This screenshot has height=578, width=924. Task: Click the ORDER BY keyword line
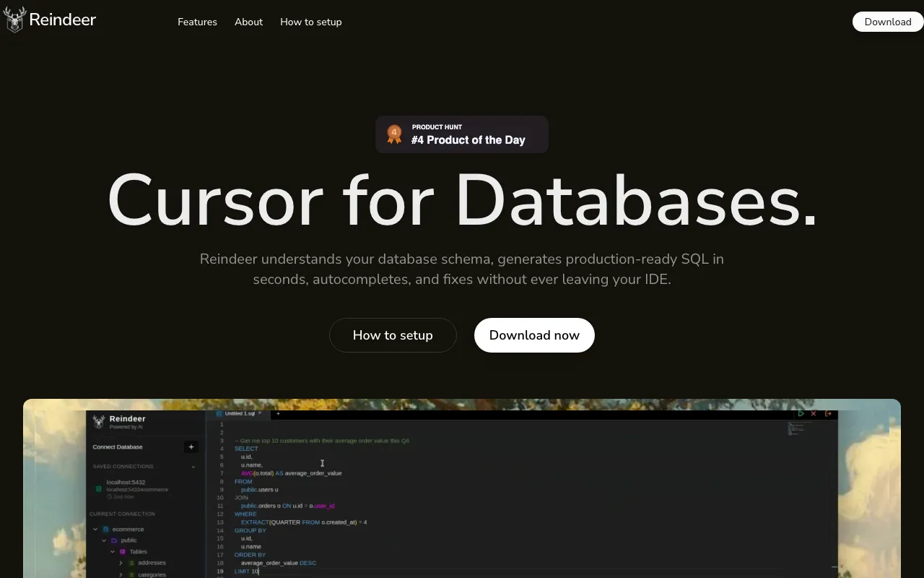[250, 555]
